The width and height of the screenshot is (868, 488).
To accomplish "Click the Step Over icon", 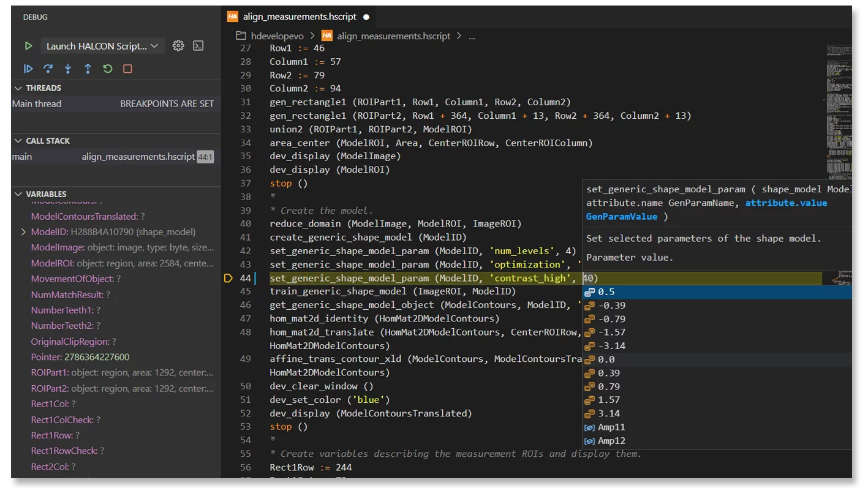I will pos(48,69).
